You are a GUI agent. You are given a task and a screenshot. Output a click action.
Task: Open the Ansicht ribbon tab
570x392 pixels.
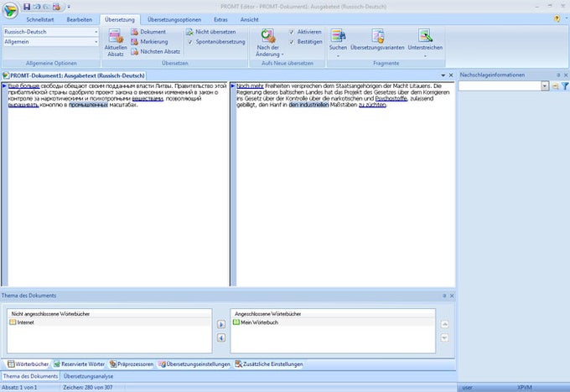pyautogui.click(x=250, y=19)
